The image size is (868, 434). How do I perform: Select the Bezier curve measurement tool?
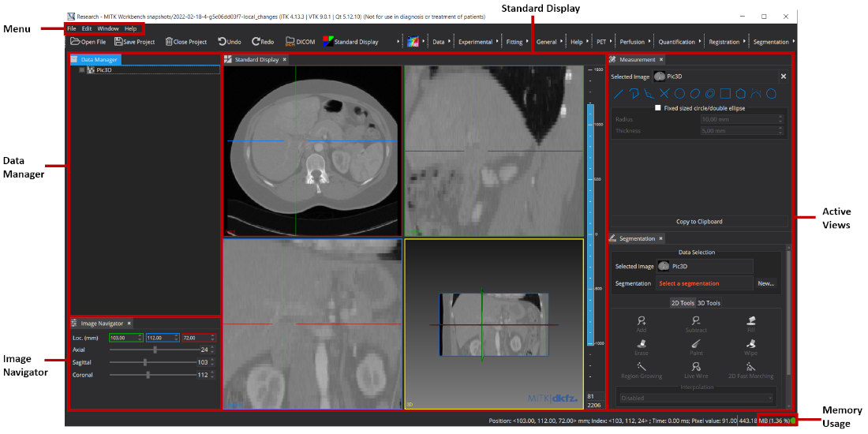coord(755,94)
